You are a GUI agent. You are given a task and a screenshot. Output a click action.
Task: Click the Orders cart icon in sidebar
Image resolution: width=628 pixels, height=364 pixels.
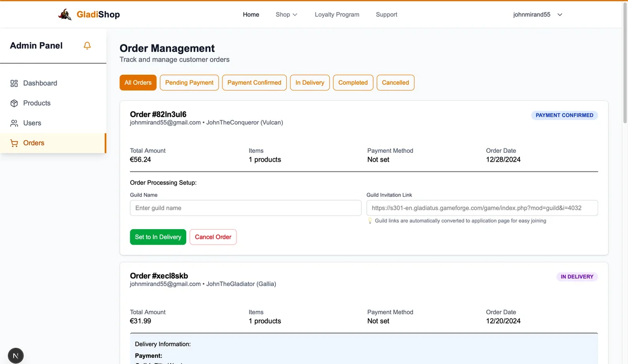pyautogui.click(x=14, y=143)
